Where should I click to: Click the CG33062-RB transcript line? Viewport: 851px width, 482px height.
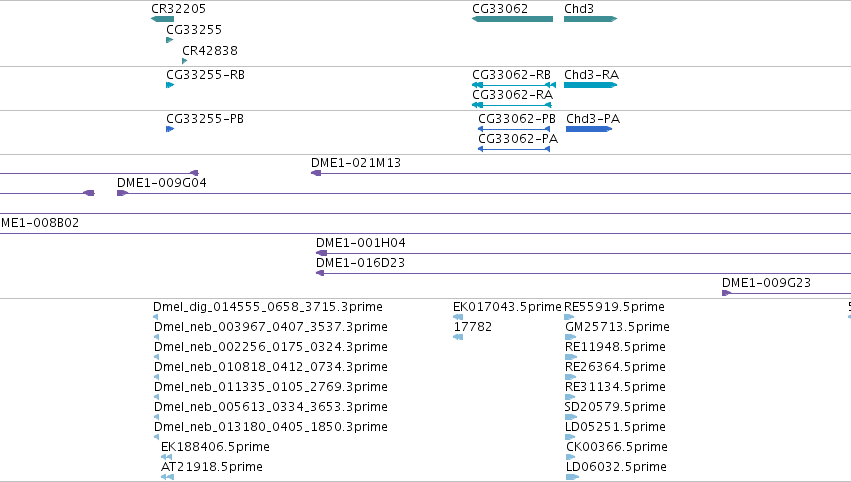pyautogui.click(x=514, y=85)
